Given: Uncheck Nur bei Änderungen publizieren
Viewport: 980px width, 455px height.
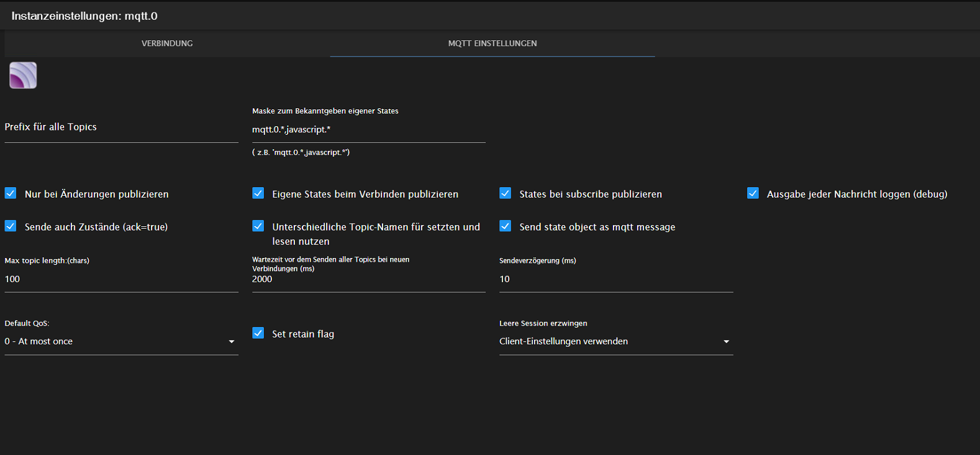Looking at the screenshot, I should pyautogui.click(x=11, y=193).
